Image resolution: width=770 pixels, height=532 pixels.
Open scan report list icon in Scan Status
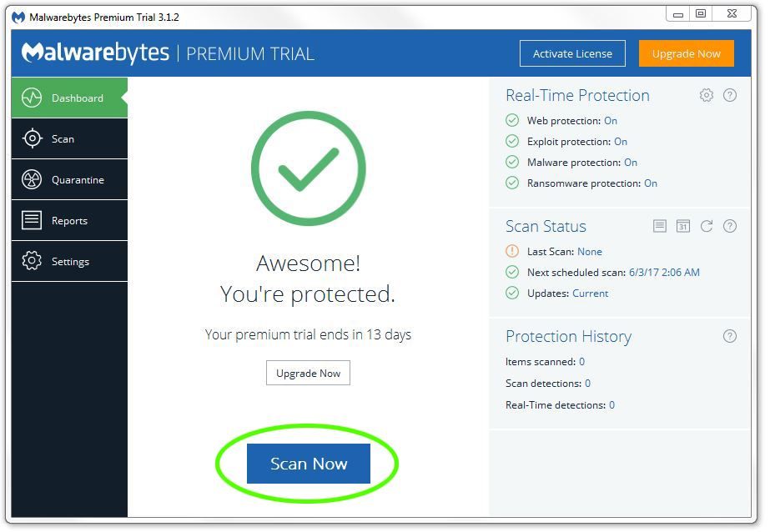coord(660,226)
